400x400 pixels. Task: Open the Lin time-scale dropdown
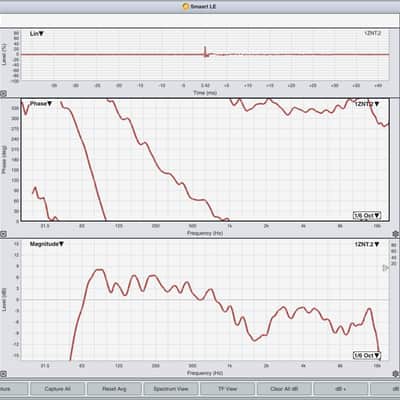[x=37, y=34]
